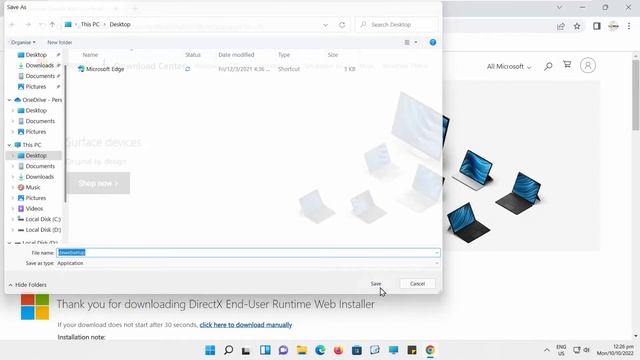Expand address bar history dropdown

tap(325, 24)
